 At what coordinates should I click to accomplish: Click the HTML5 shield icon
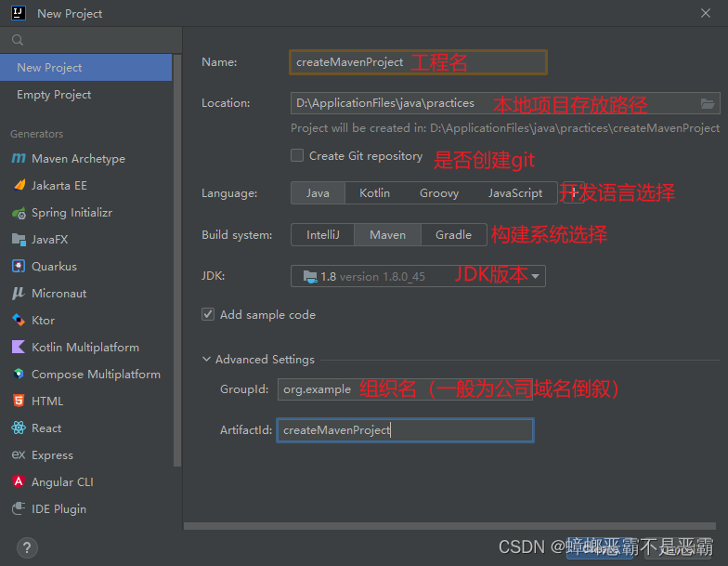[19, 401]
